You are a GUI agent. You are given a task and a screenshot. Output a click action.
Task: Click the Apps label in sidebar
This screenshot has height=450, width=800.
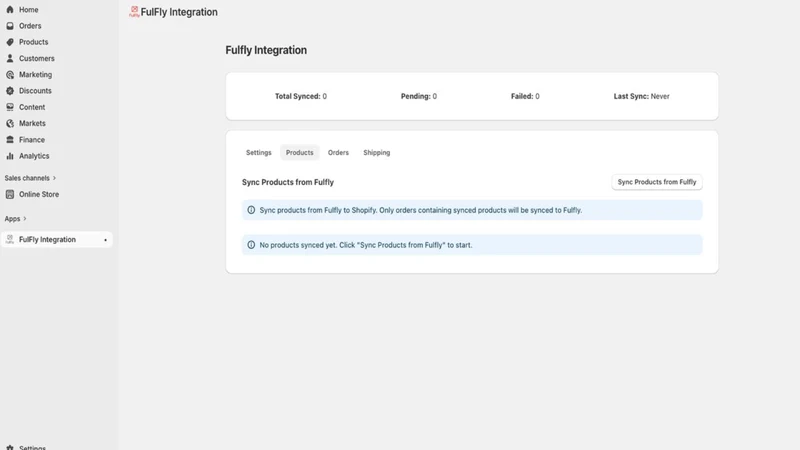12,219
